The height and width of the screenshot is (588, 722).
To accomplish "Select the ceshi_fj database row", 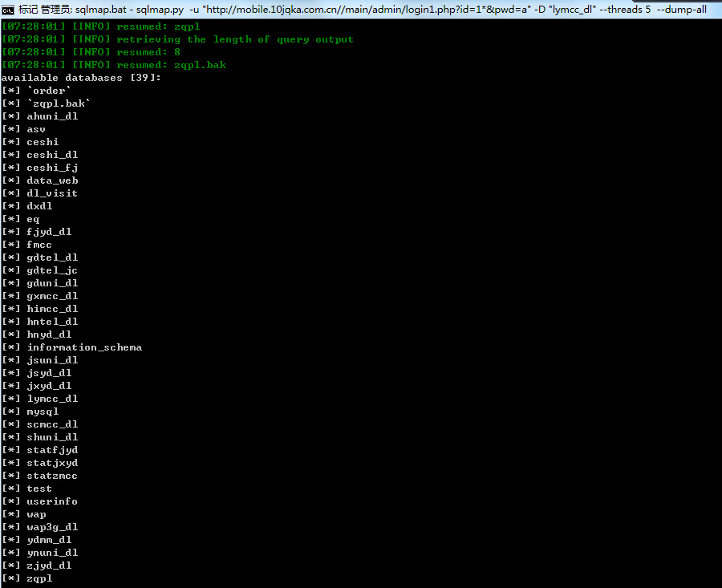I will [39, 168].
